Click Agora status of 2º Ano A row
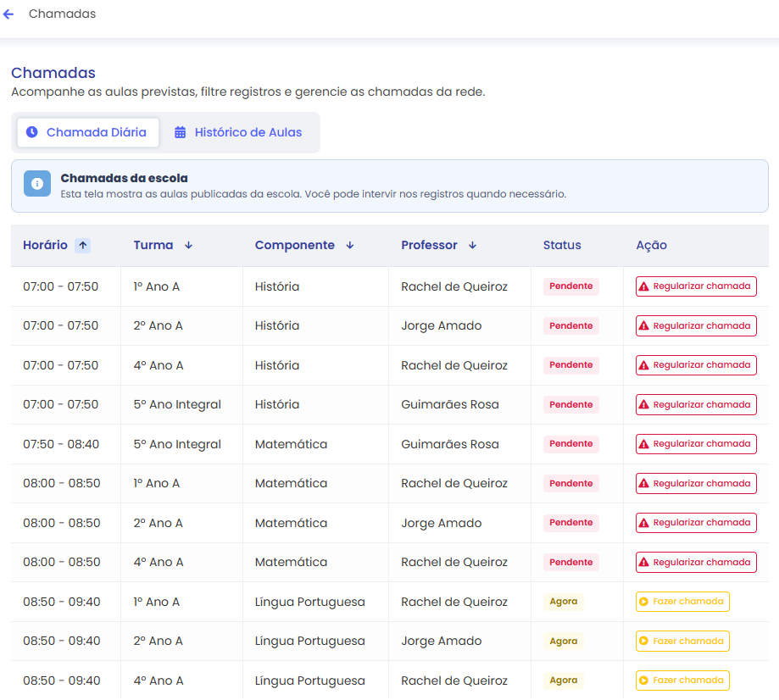Screen dimensions: 779x700 click(564, 641)
